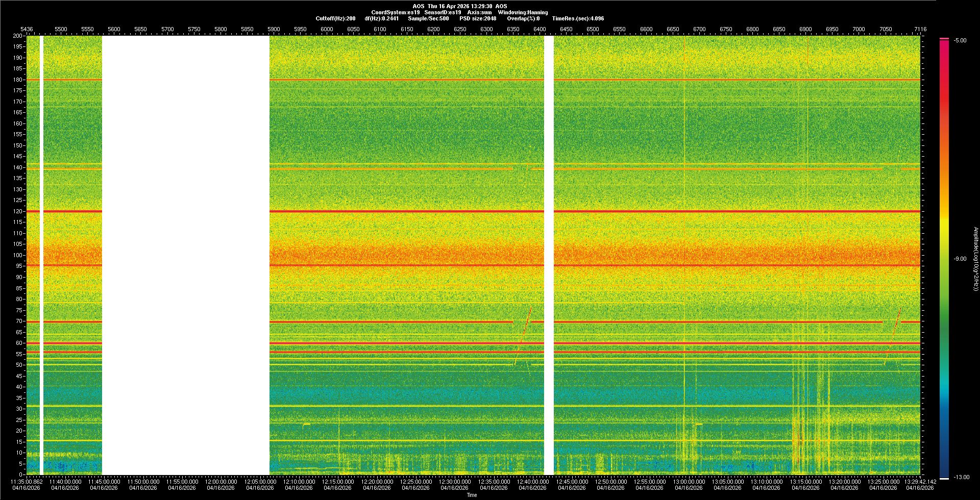Click the -9.00 label on the colorbar
This screenshot has width=980, height=500.
coord(960,259)
